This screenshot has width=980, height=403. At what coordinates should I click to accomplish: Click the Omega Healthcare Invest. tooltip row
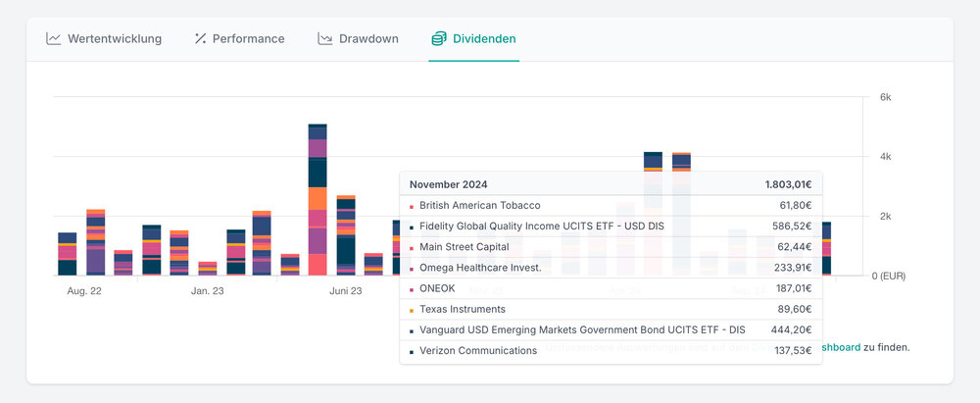point(611,268)
